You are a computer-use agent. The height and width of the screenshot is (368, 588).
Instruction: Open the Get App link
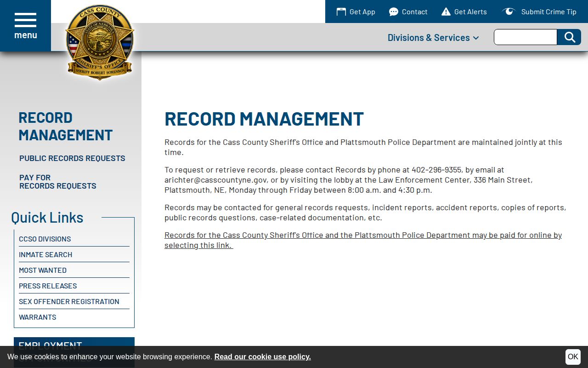click(356, 12)
